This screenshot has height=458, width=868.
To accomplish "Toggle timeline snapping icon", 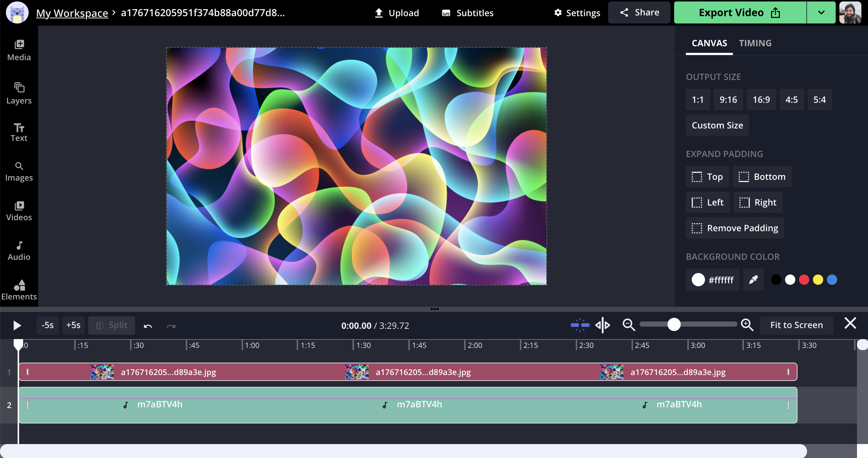I will coord(580,325).
